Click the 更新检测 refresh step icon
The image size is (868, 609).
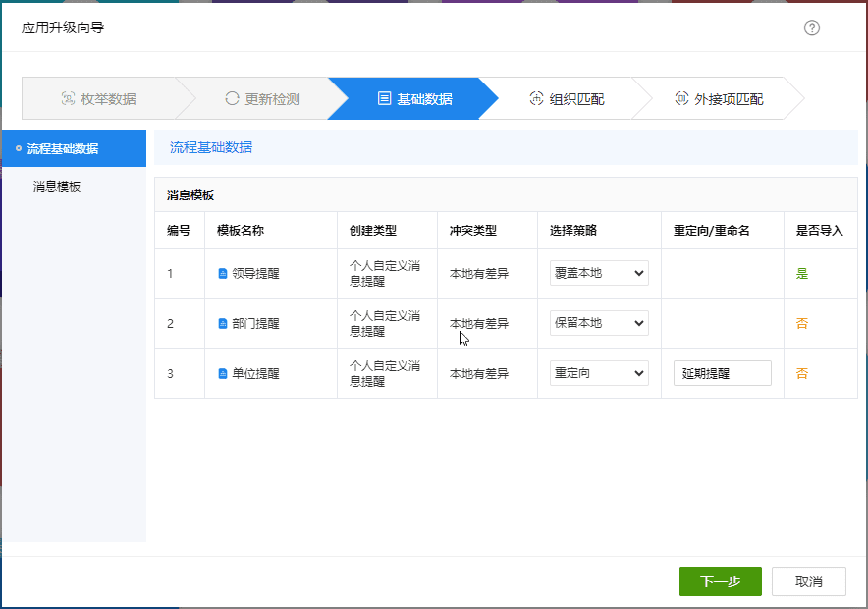pos(232,98)
